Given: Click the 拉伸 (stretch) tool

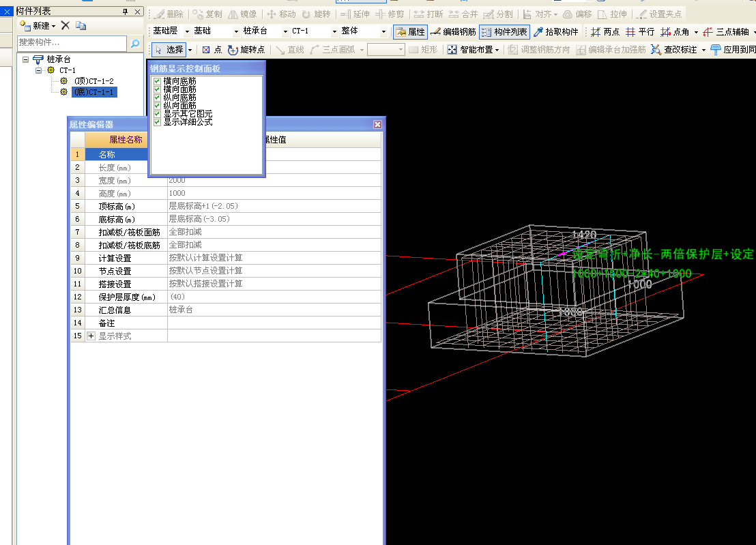Looking at the screenshot, I should click(x=612, y=14).
